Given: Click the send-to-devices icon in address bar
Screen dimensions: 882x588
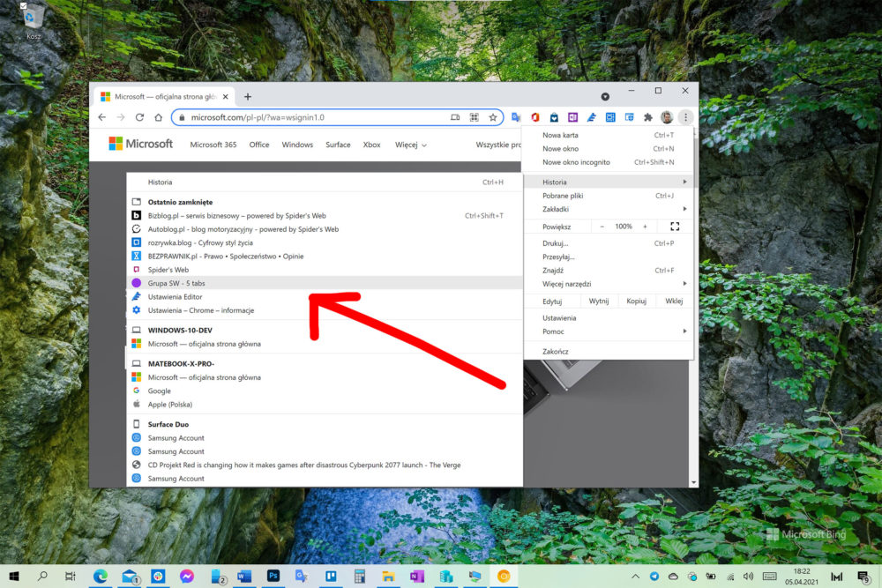Looking at the screenshot, I should point(455,117).
